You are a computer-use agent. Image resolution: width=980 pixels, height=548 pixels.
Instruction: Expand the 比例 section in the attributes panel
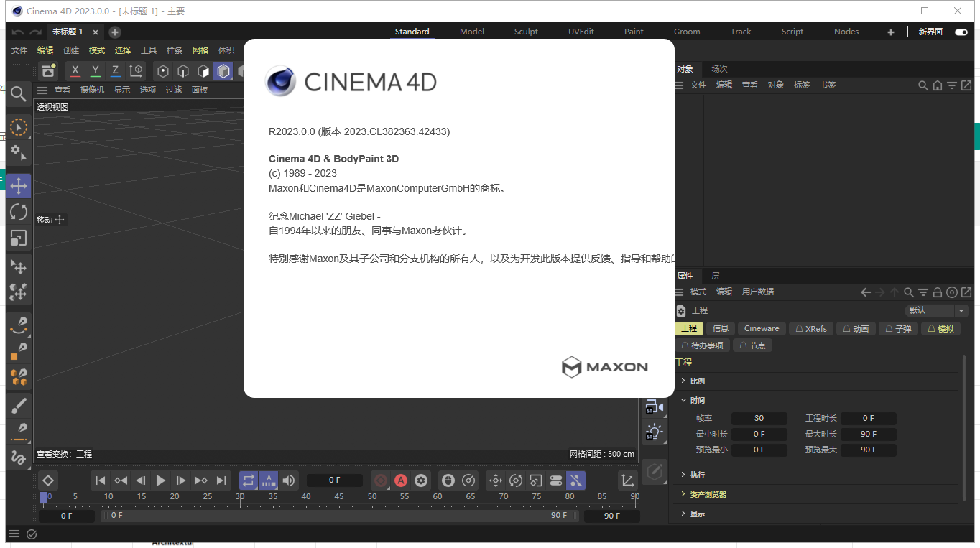pyautogui.click(x=695, y=381)
